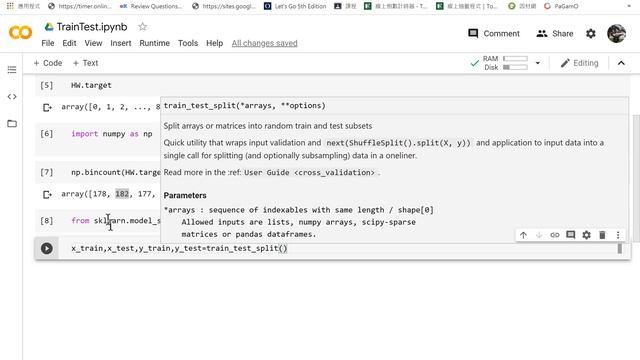Open the Share dialog

click(555, 33)
